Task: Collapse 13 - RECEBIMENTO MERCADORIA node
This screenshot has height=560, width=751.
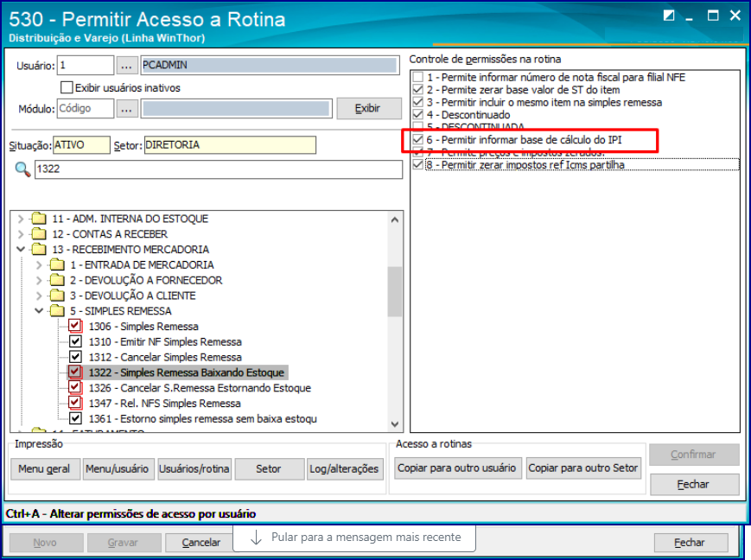Action: click(x=21, y=250)
